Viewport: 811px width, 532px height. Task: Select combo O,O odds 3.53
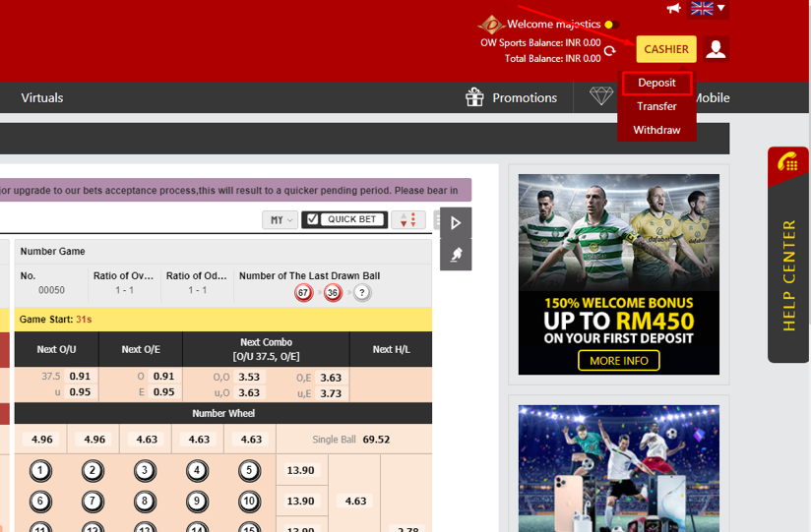coord(249,377)
